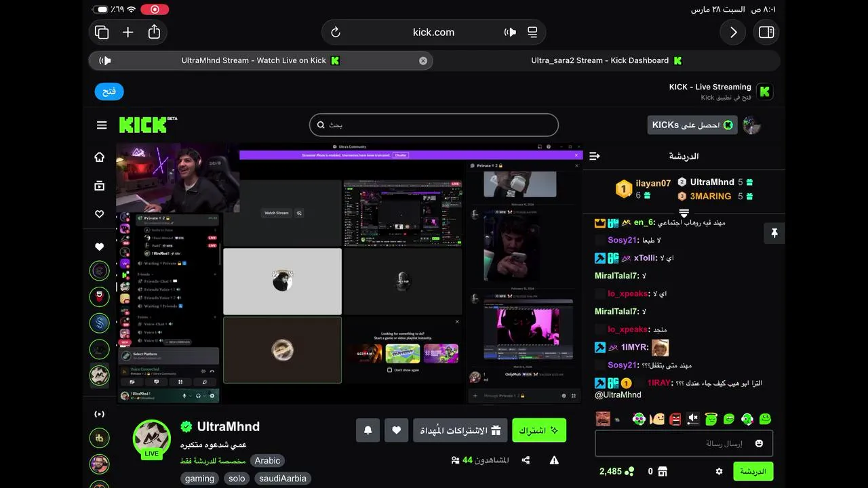Follow channel with heart button

(x=397, y=430)
